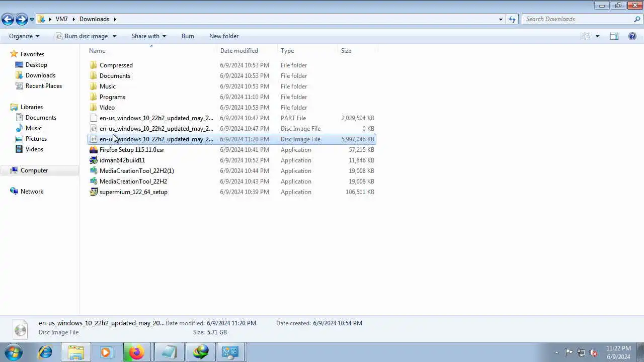Click the Search Downloads field
Screen dimensions: 644x362
click(578, 19)
